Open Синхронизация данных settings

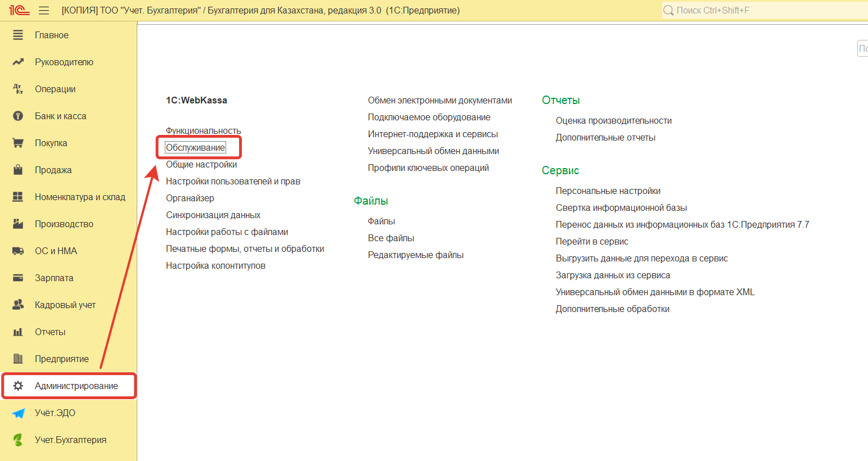tap(213, 215)
